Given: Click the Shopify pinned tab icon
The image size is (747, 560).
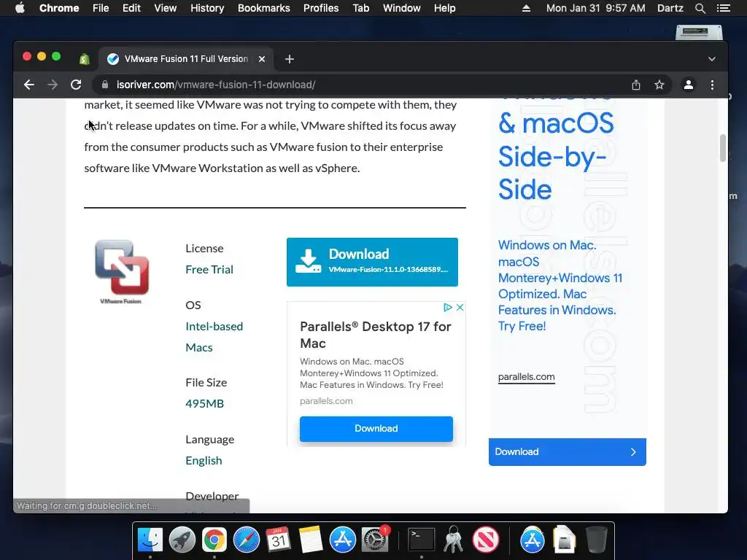Looking at the screenshot, I should point(85,59).
